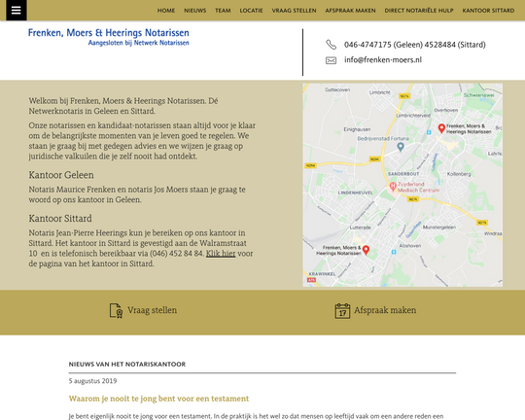The width and height of the screenshot is (525, 420).
Task: Open the NIEUWS menu item
Action: (x=194, y=11)
